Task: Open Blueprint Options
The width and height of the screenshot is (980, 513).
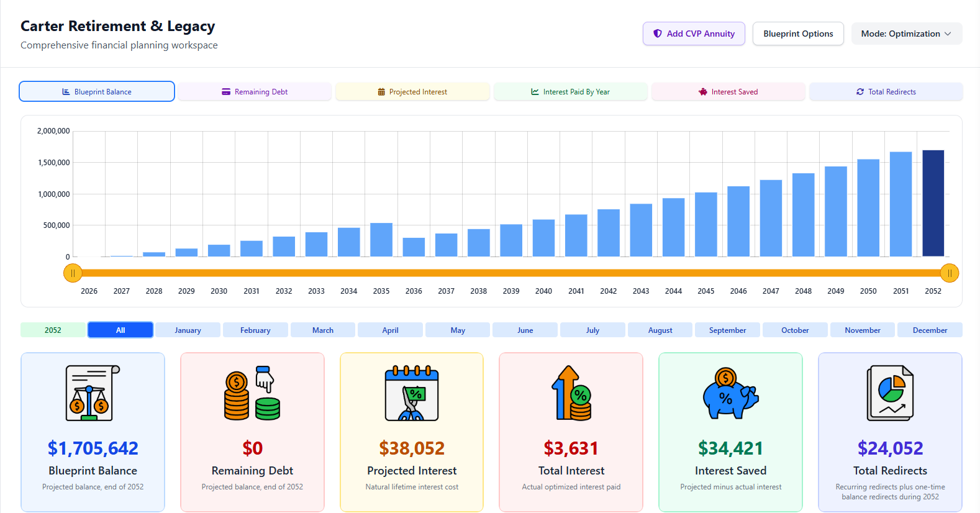Action: point(798,34)
